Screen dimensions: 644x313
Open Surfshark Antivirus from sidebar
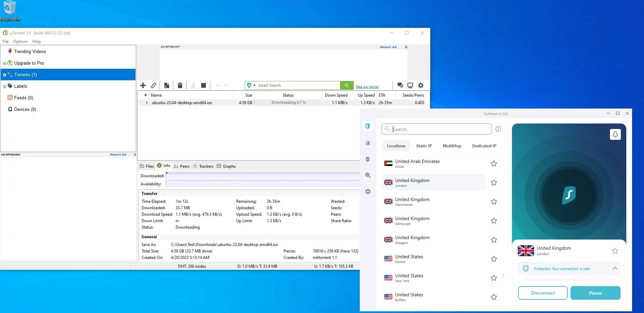click(x=368, y=159)
